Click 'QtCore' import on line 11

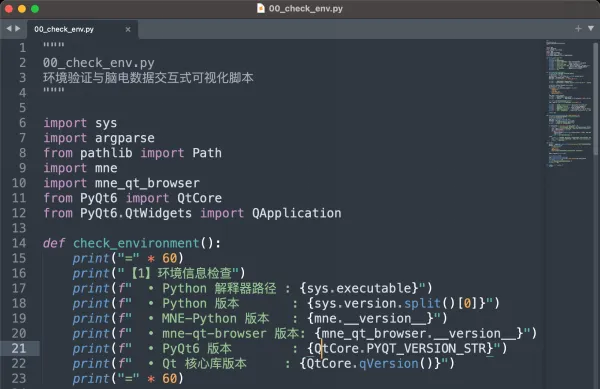[x=199, y=198]
